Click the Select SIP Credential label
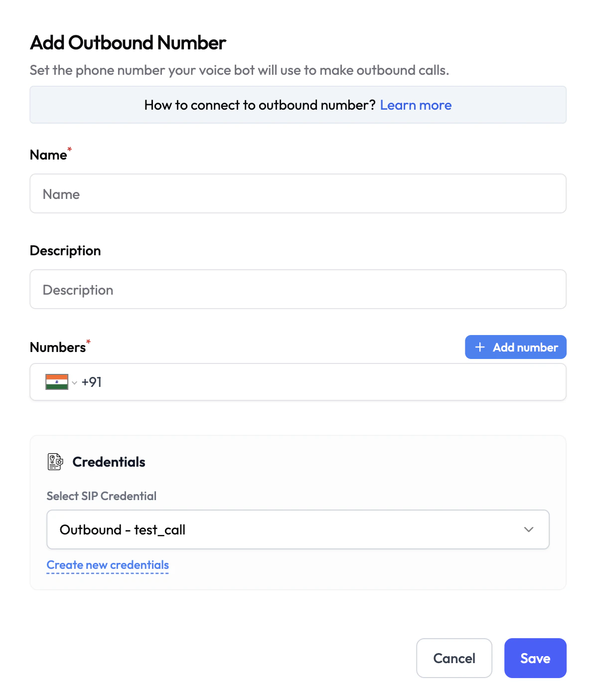The height and width of the screenshot is (700, 593). pyautogui.click(x=102, y=496)
